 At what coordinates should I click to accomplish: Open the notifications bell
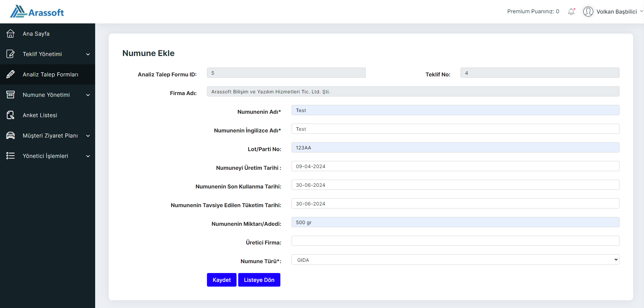(x=571, y=12)
